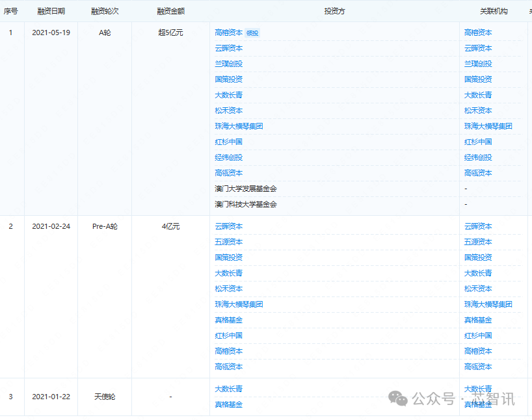
Task: Open 红杉中国 in 关联机构 column, A轮 row
Action: pyautogui.click(x=478, y=142)
